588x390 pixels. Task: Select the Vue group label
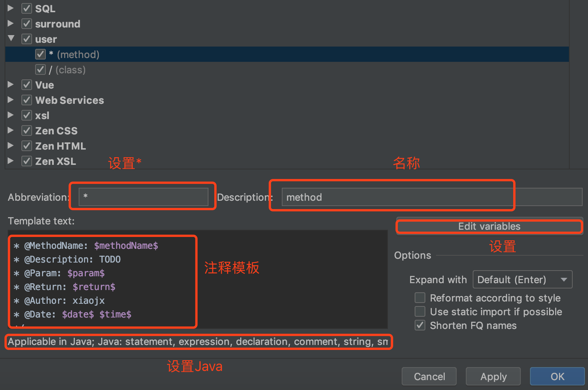(45, 85)
